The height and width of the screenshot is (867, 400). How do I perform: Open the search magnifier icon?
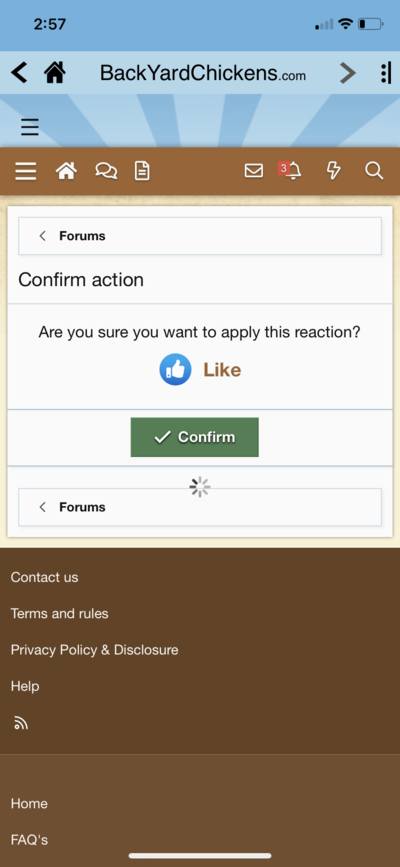click(x=374, y=171)
